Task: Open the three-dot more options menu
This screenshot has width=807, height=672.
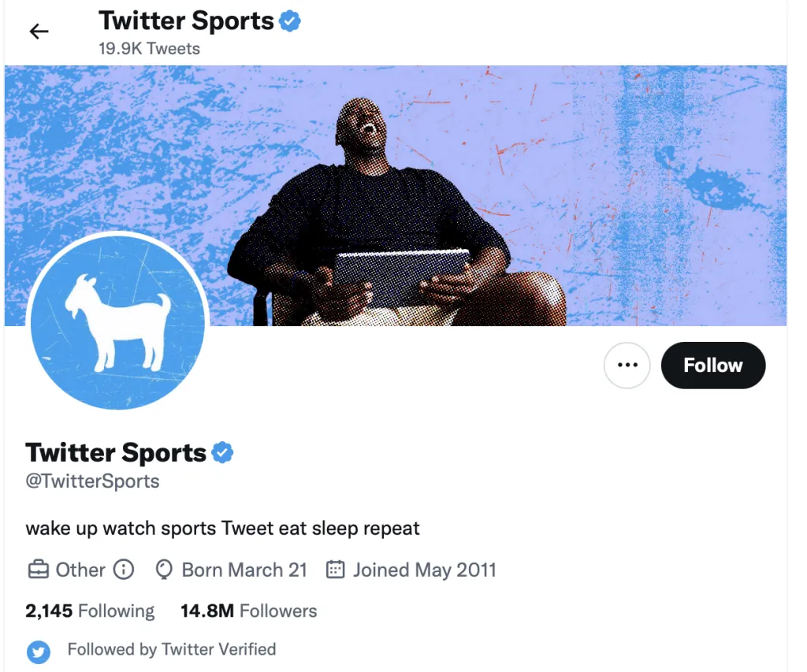Action: coord(627,365)
